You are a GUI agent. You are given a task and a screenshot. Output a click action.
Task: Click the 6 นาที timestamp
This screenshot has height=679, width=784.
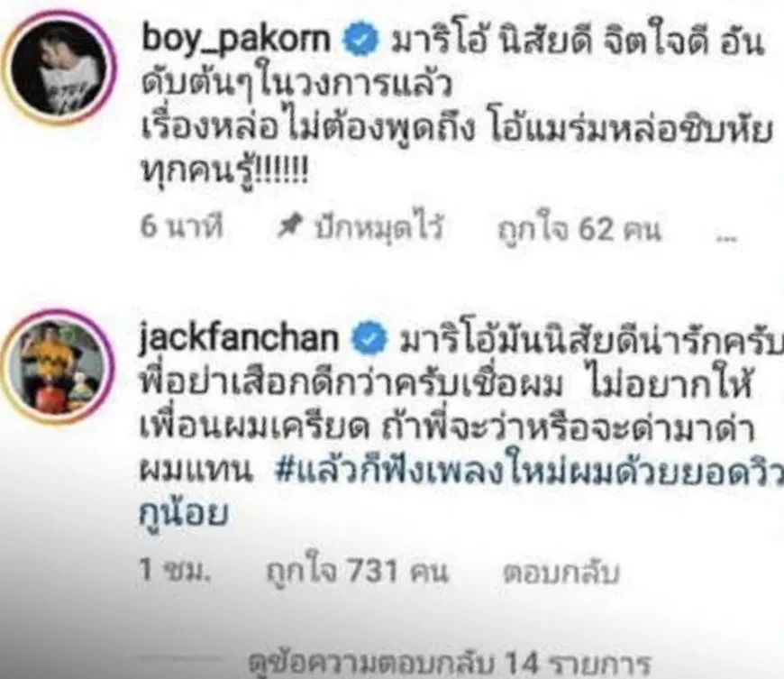181,227
